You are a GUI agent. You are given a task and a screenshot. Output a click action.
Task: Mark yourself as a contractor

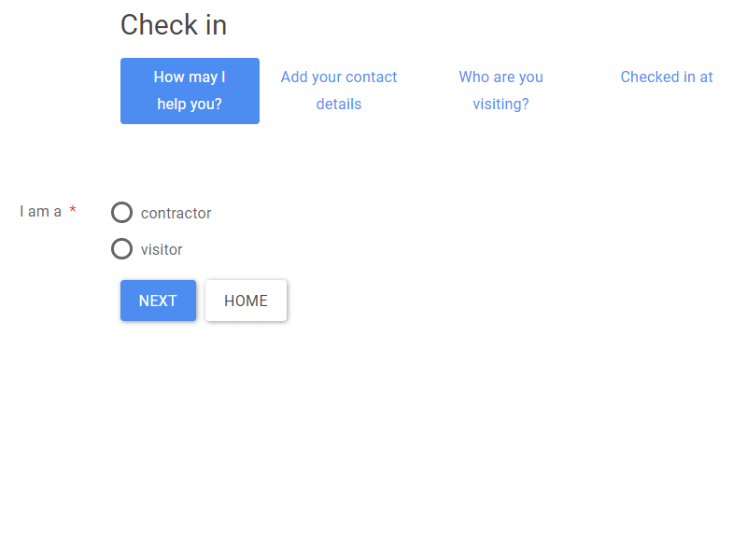click(121, 213)
